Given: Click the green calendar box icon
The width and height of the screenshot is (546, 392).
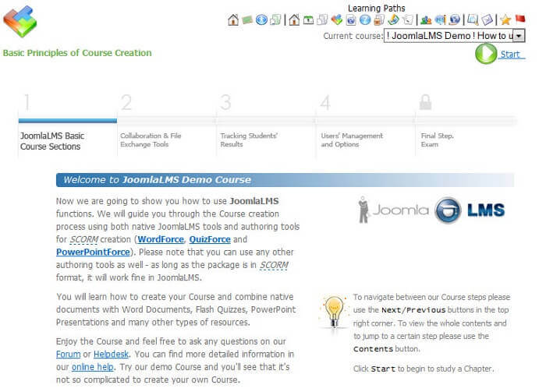Looking at the screenshot, I should pos(309,20).
